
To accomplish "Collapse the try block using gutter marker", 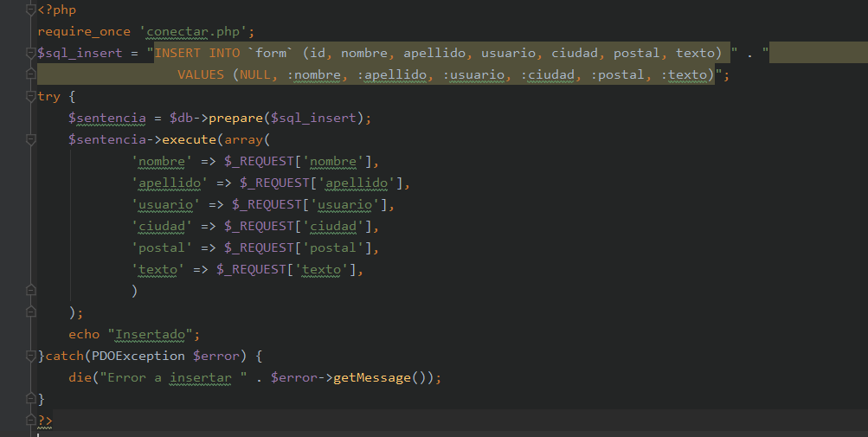I will (30, 96).
